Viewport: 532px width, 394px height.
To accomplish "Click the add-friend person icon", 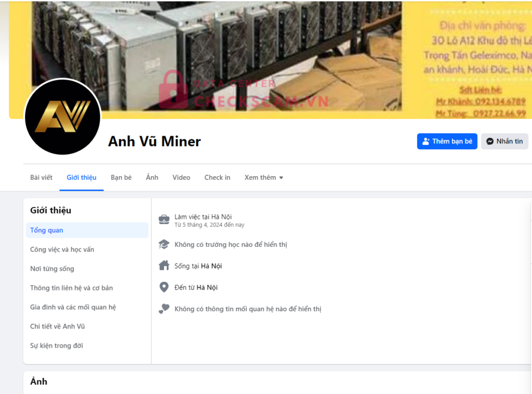I will pos(426,141).
